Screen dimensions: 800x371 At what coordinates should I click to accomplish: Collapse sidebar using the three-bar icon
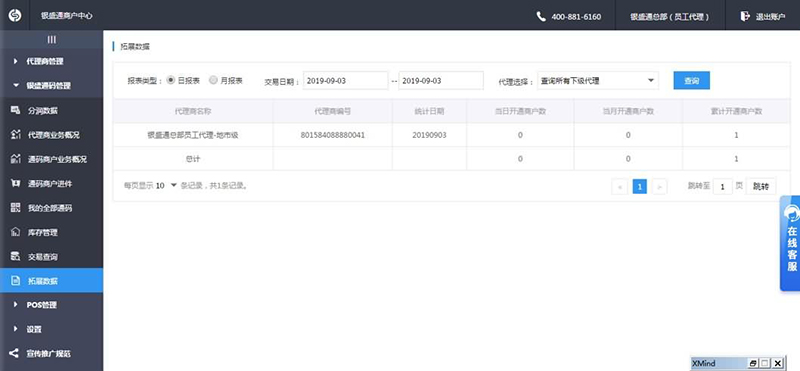point(52,39)
